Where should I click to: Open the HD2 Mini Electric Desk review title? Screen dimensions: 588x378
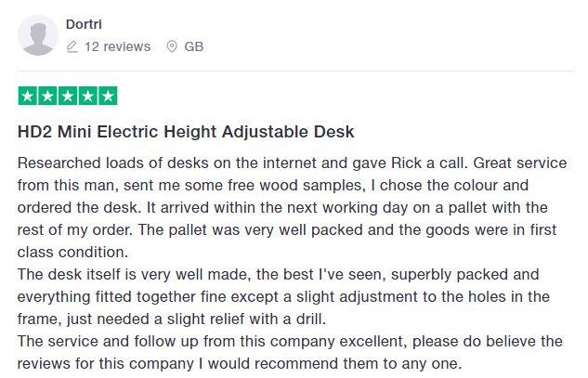tap(186, 133)
